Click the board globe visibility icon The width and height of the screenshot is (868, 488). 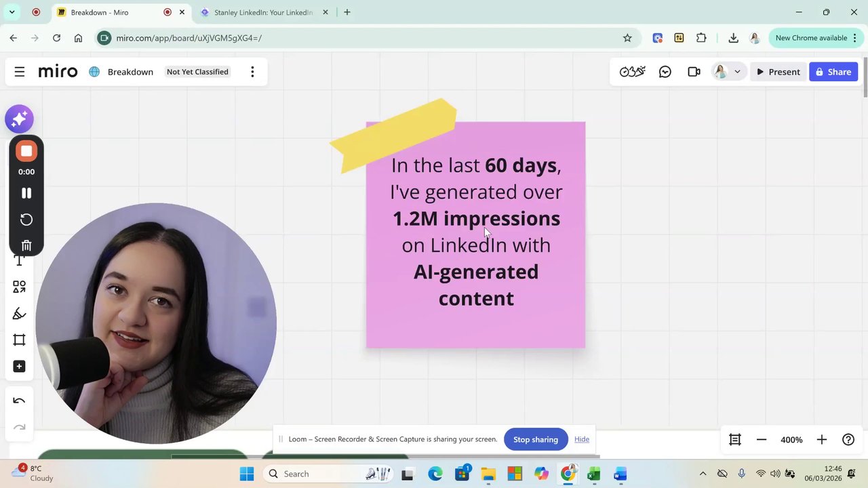94,72
